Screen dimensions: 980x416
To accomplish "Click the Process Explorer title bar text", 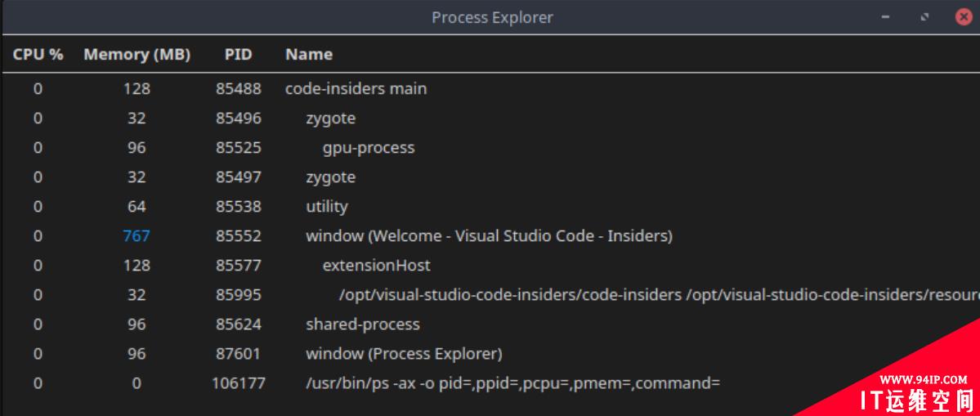I will (493, 17).
